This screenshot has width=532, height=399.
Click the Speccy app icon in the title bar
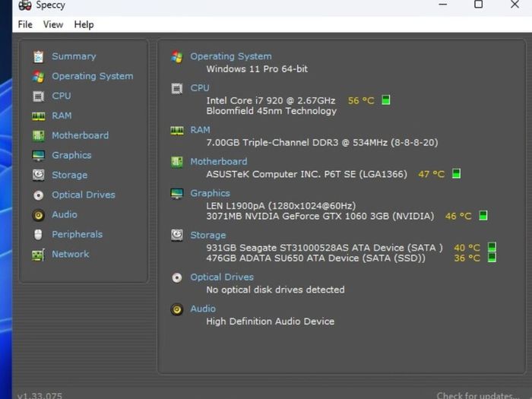(25, 5)
